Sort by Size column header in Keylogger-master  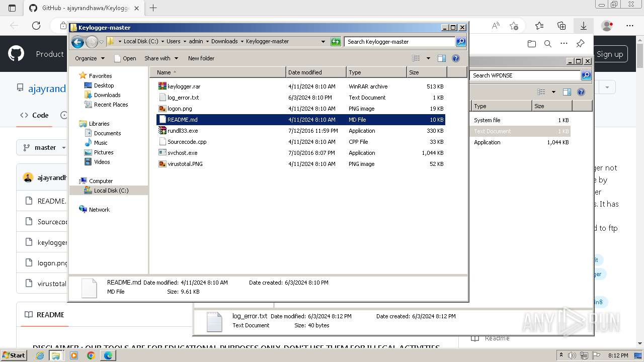click(427, 72)
